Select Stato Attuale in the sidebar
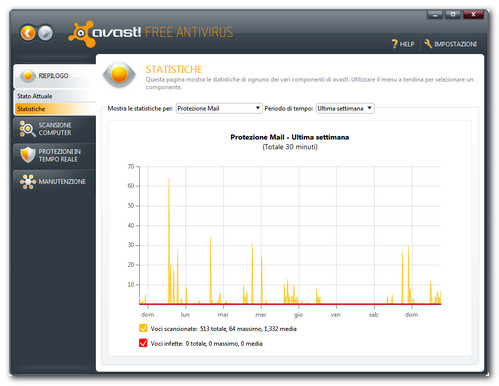 coord(55,96)
